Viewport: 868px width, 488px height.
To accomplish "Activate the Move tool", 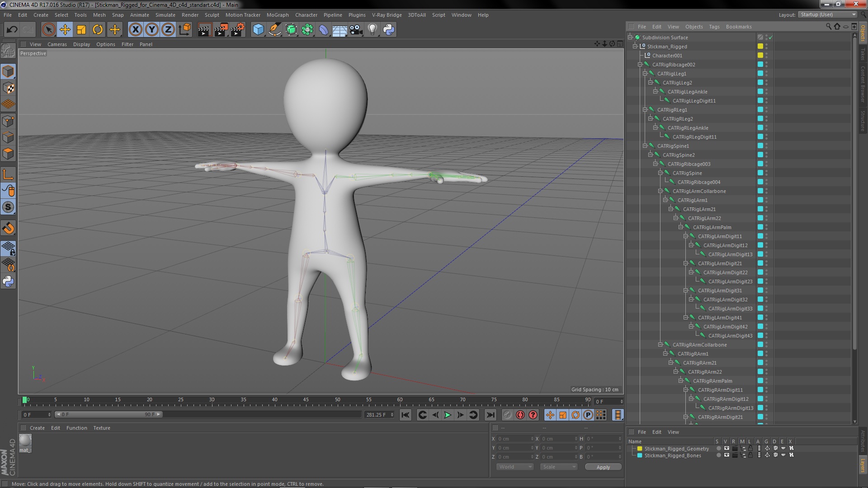I will (x=65, y=30).
